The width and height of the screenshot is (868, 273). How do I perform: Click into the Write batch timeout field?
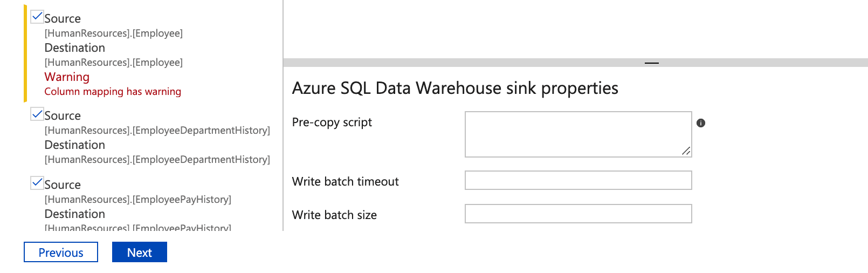click(x=578, y=180)
